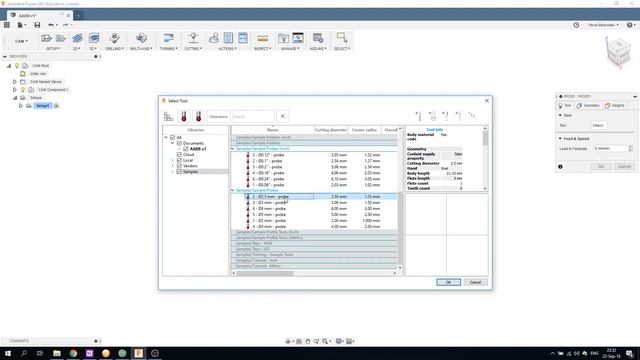Click the library tree view icon in Select Tool

pyautogui.click(x=169, y=117)
